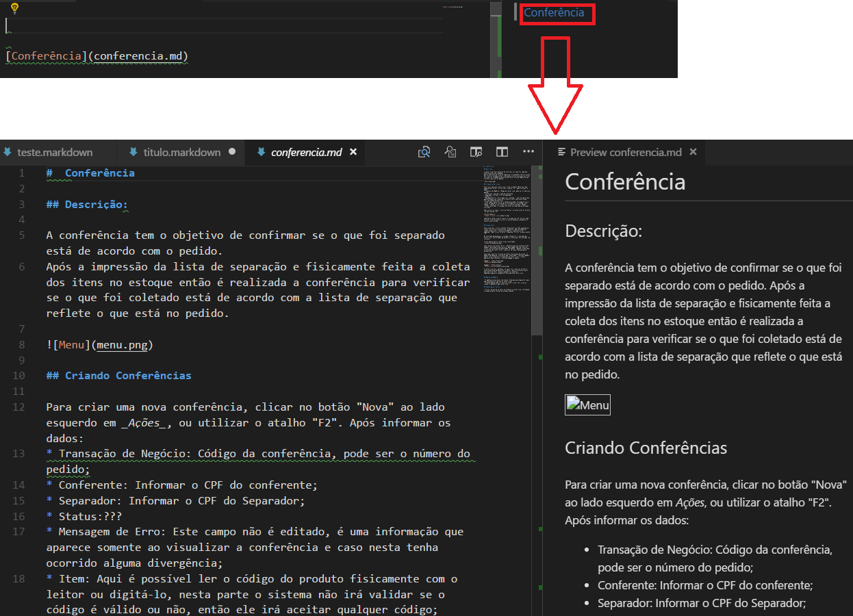Close the conferencia.md editor tab
853x616 pixels.
pos(353,152)
